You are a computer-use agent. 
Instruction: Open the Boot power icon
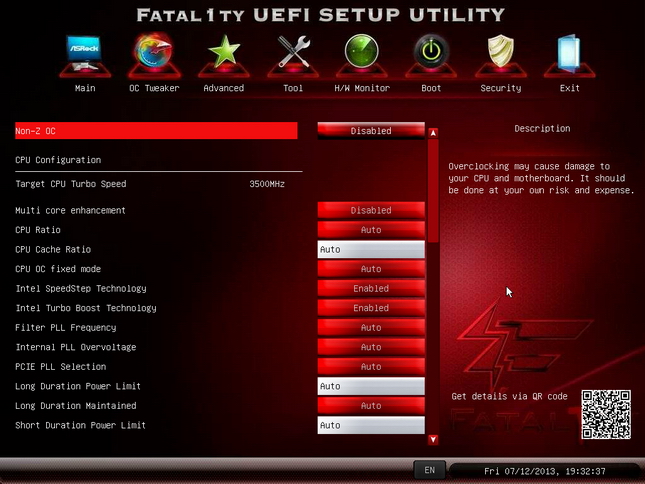click(431, 51)
